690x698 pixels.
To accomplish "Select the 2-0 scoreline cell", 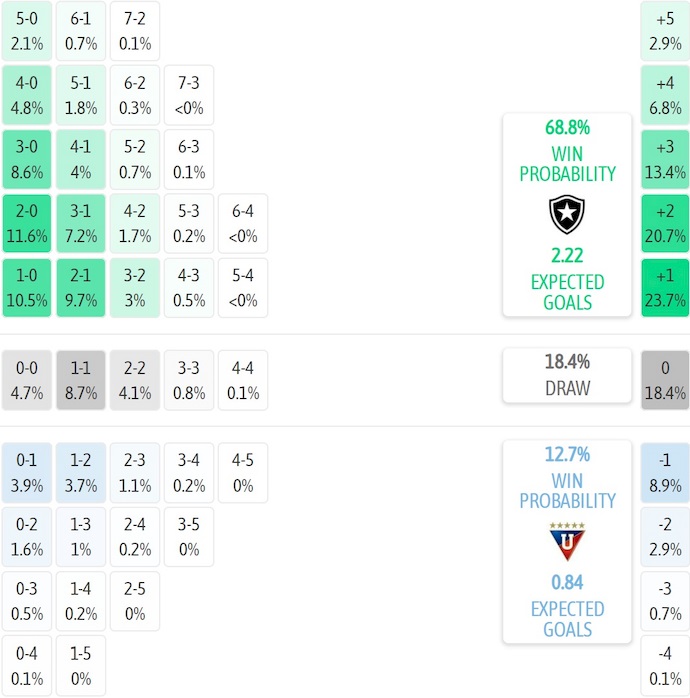I will pos(27,224).
